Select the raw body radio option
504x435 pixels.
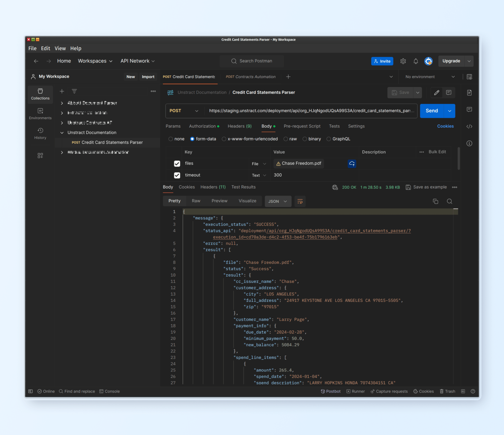286,139
